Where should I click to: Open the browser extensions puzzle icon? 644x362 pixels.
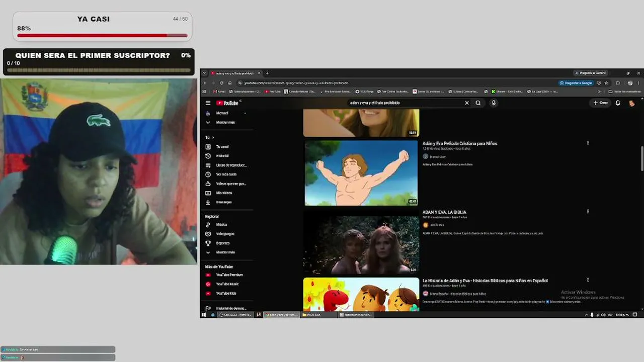618,83
